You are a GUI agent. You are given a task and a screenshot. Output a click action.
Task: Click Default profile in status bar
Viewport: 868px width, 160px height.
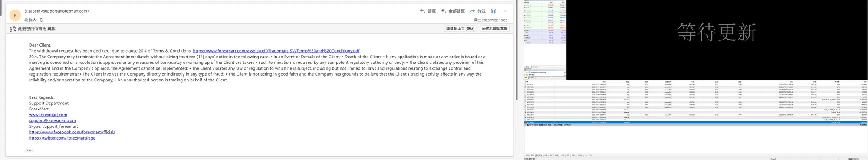(773, 159)
